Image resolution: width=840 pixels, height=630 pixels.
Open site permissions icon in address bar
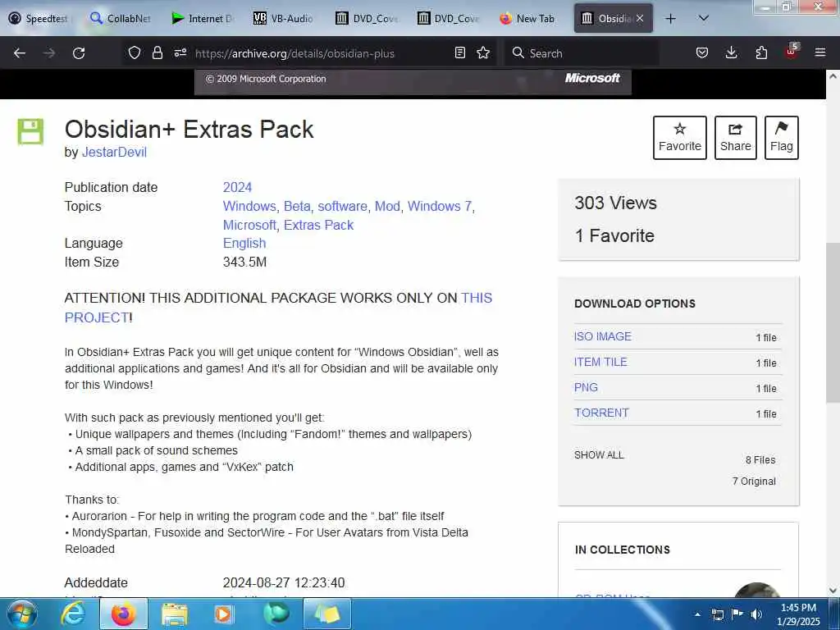(x=180, y=52)
